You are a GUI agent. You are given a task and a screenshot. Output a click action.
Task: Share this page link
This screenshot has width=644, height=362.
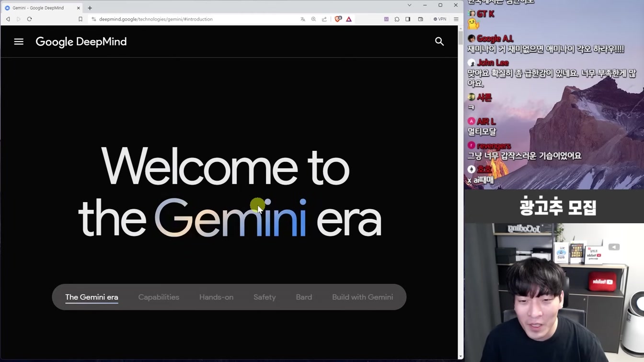tap(324, 19)
